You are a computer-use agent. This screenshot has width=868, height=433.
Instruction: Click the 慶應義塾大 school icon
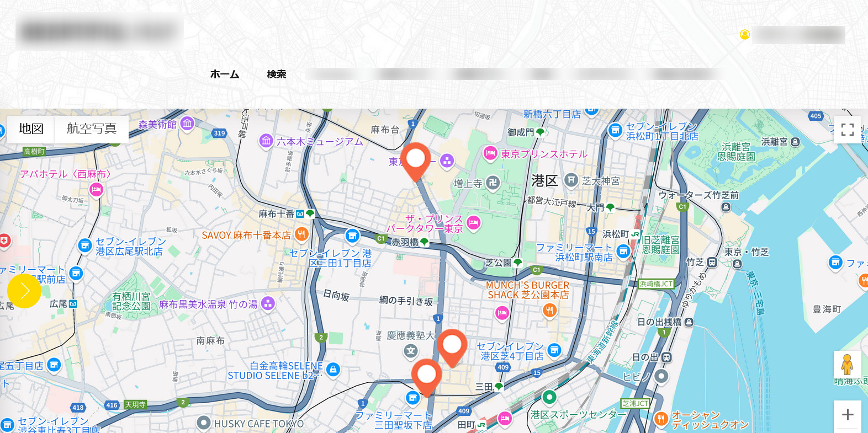coord(410,351)
